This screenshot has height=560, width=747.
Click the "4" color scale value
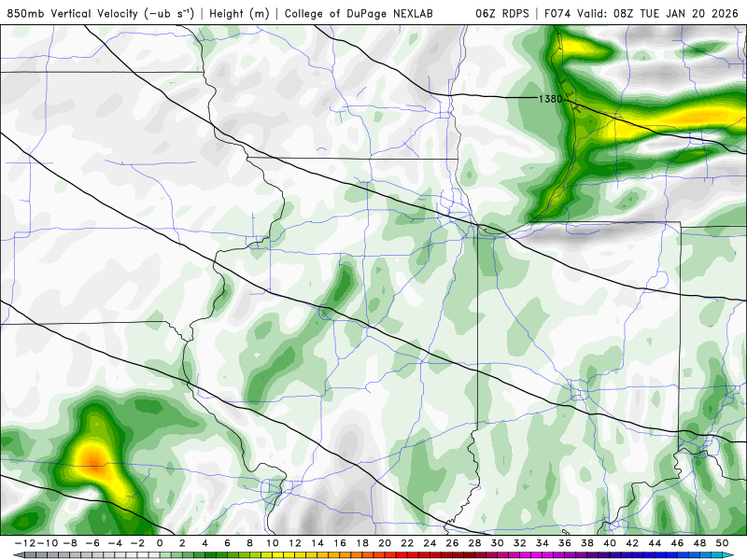point(204,543)
